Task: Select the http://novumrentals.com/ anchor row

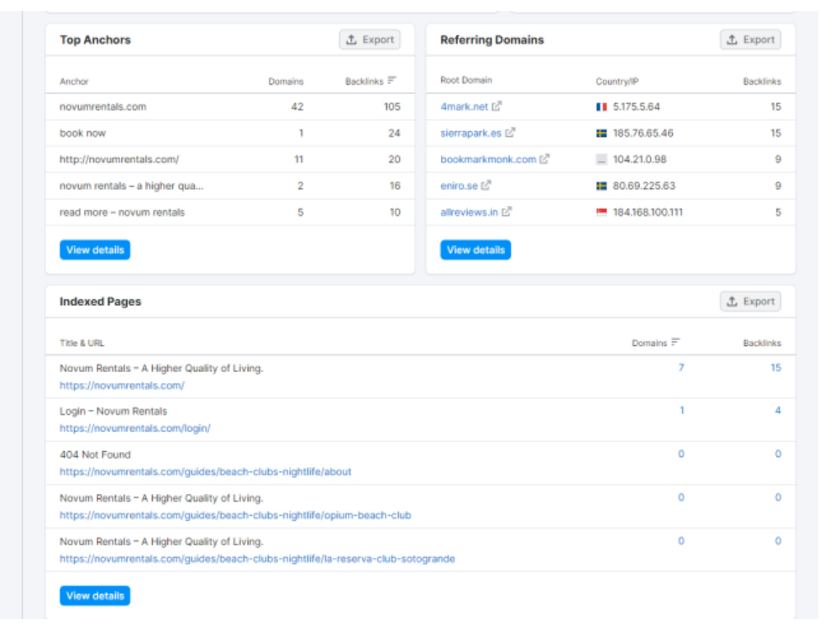Action: 230,159
